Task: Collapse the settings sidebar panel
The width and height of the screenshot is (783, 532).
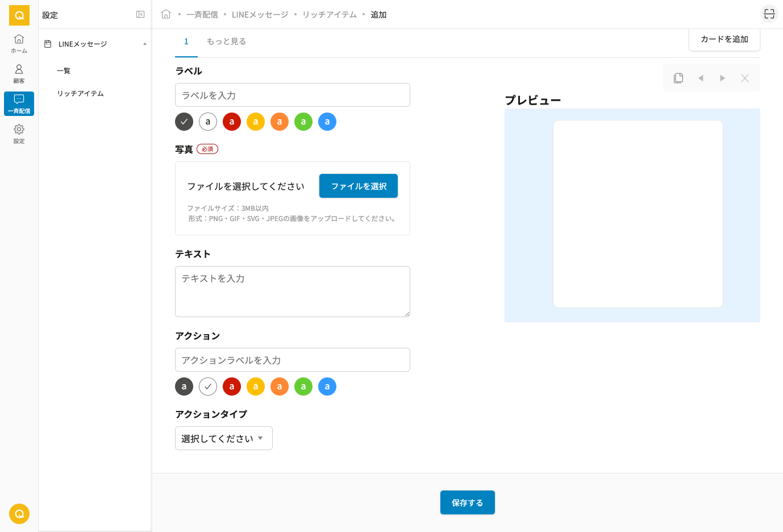Action: [x=140, y=14]
